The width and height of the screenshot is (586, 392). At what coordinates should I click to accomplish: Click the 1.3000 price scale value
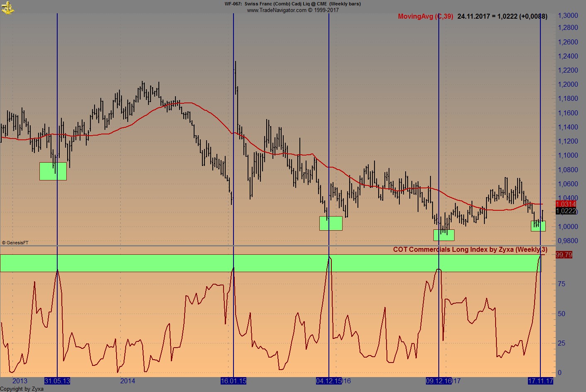pyautogui.click(x=567, y=15)
